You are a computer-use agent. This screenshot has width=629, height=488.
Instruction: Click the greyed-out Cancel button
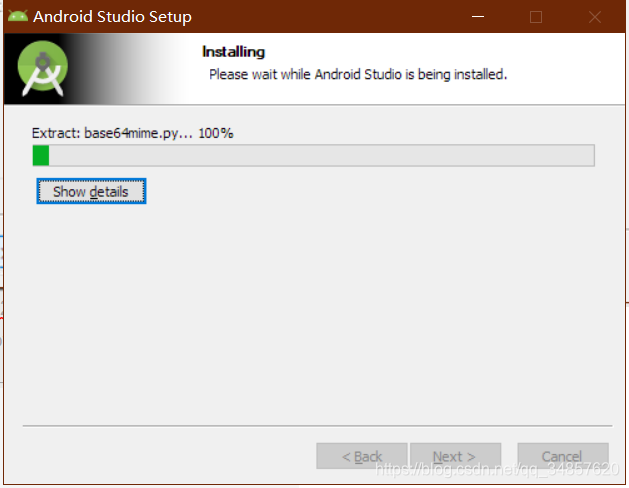click(563, 456)
